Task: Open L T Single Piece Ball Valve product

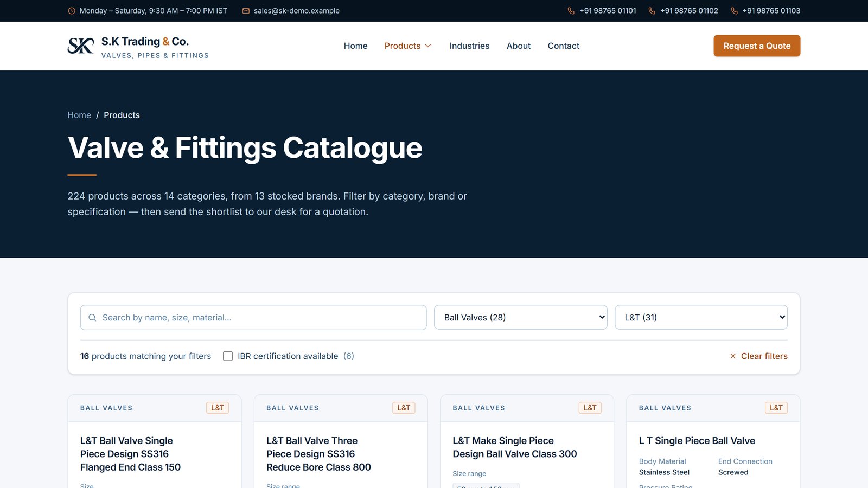Action: pos(697,441)
